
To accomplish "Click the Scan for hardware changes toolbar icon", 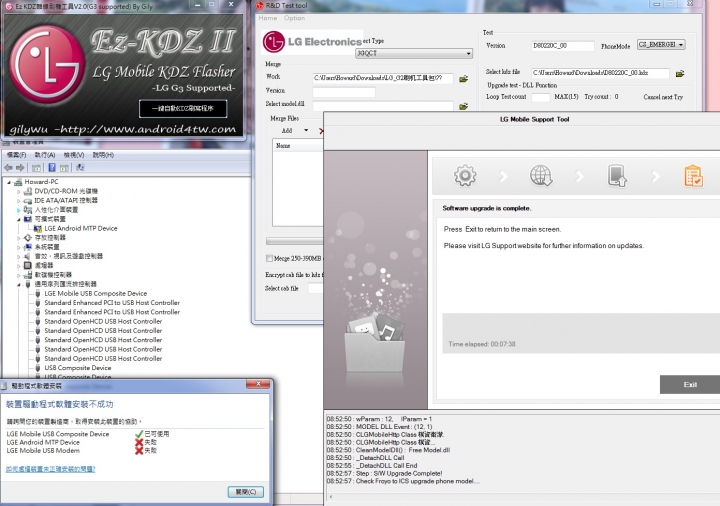I will [x=80, y=168].
